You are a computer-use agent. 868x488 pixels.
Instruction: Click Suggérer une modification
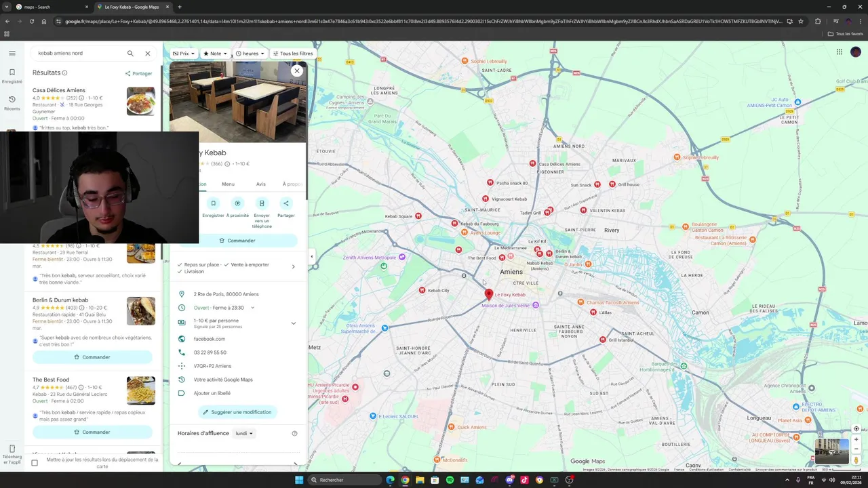tap(237, 412)
